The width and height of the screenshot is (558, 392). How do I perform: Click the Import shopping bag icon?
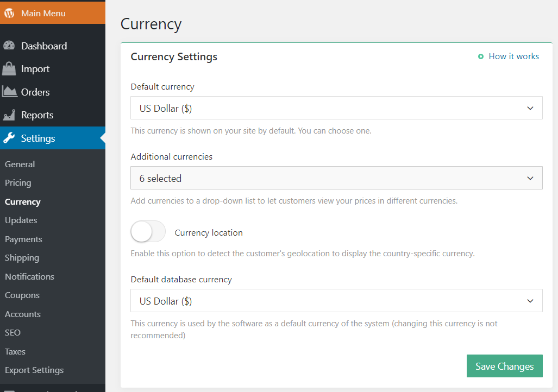click(9, 69)
